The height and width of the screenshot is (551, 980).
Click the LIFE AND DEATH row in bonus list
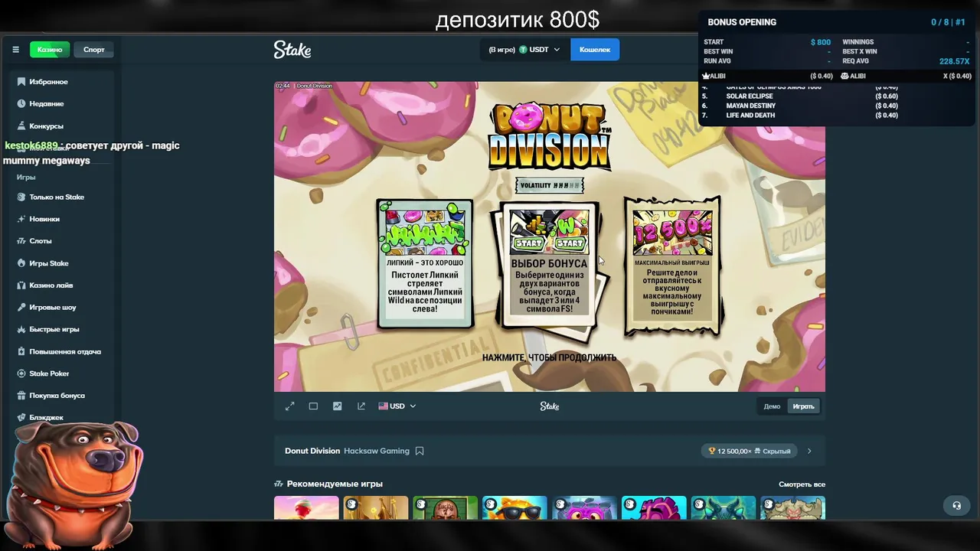click(x=800, y=116)
